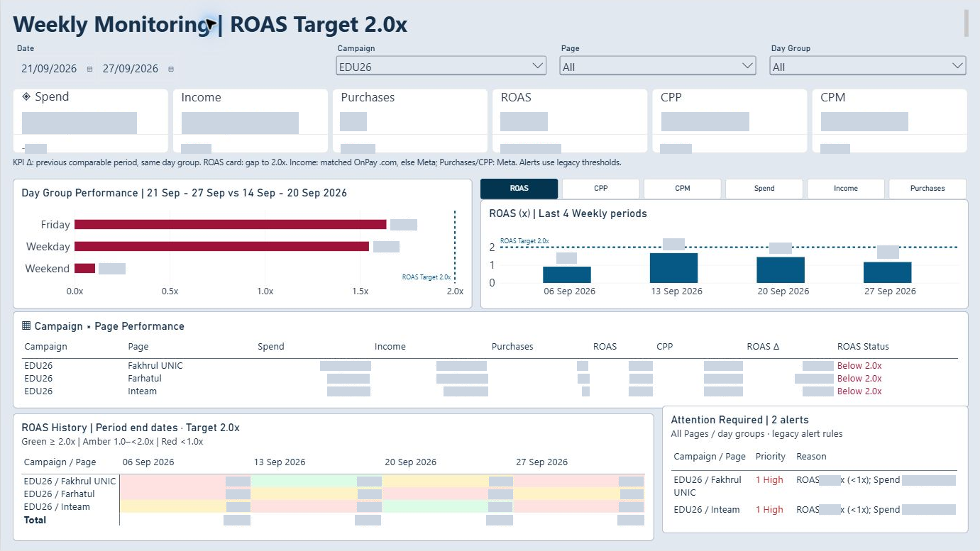Screen dimensions: 980x551
Task: Click the Weekly Monitoring | ROAS Target 2.0x title
Action: [x=211, y=25]
